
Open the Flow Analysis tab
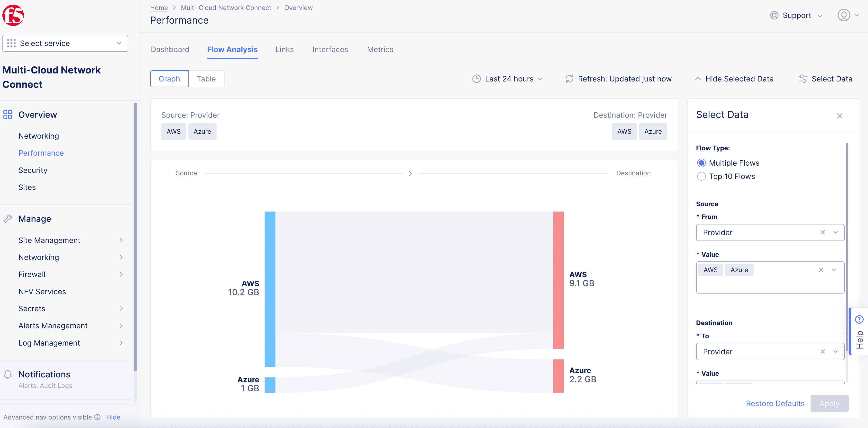tap(232, 50)
